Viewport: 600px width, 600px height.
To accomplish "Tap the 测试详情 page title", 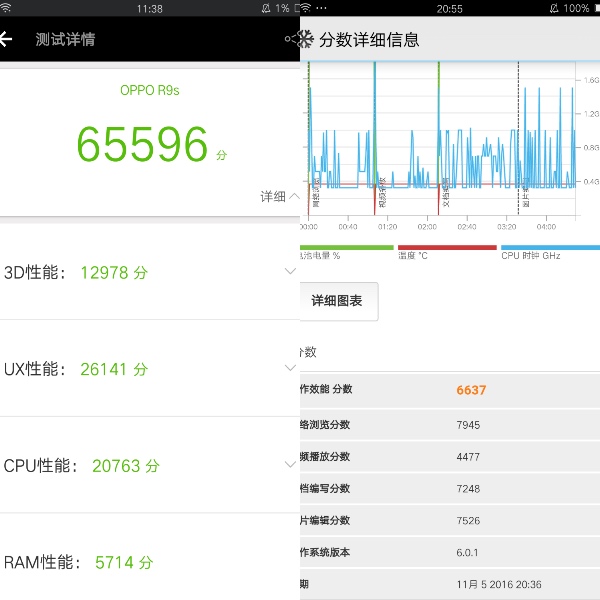I will pos(65,39).
